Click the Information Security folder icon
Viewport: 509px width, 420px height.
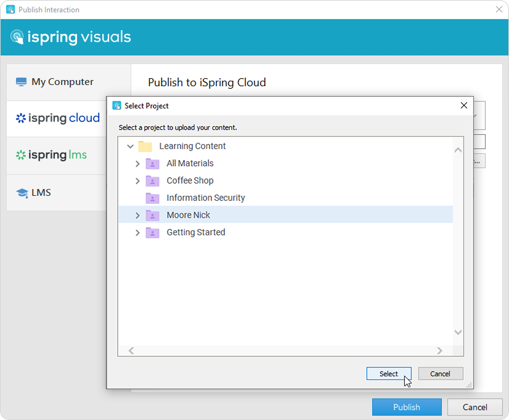(x=152, y=198)
